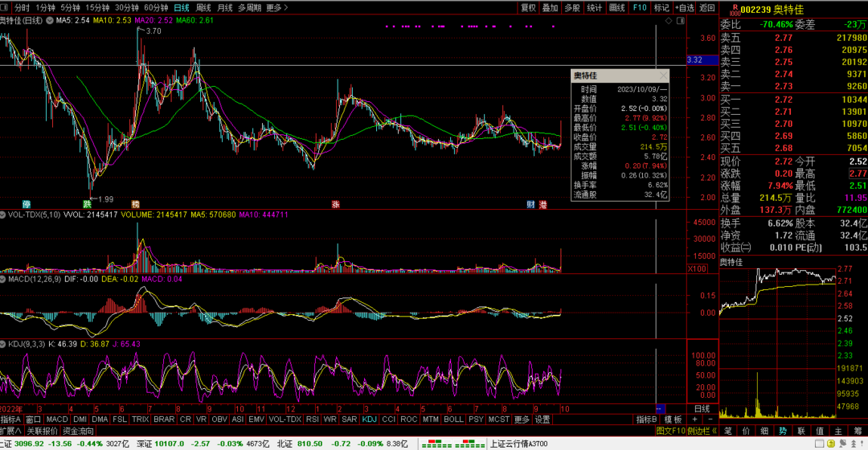Select the 1分钟 period tab
The width and height of the screenshot is (868, 450).
click(45, 8)
